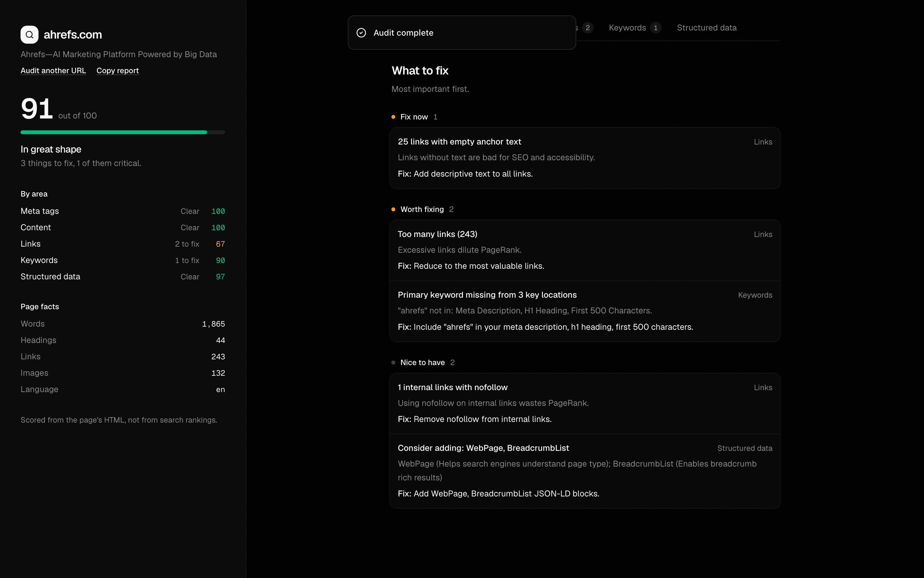924x578 pixels.
Task: Click the Links page fact value 243
Action: (218, 357)
